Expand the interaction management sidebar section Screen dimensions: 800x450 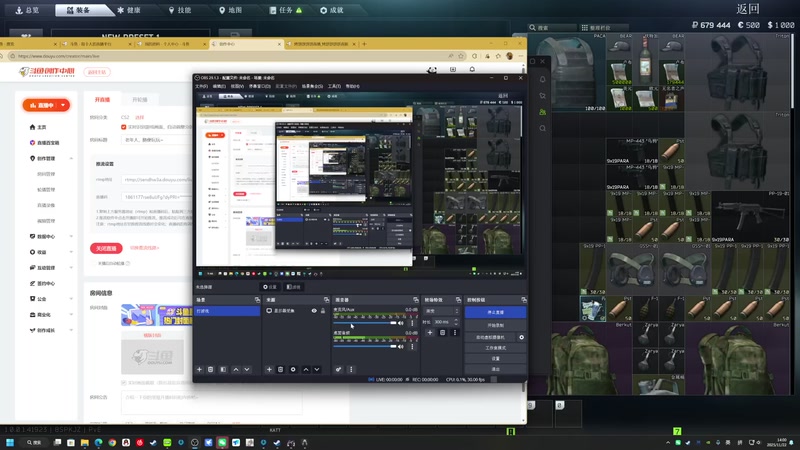pyautogui.click(x=71, y=268)
